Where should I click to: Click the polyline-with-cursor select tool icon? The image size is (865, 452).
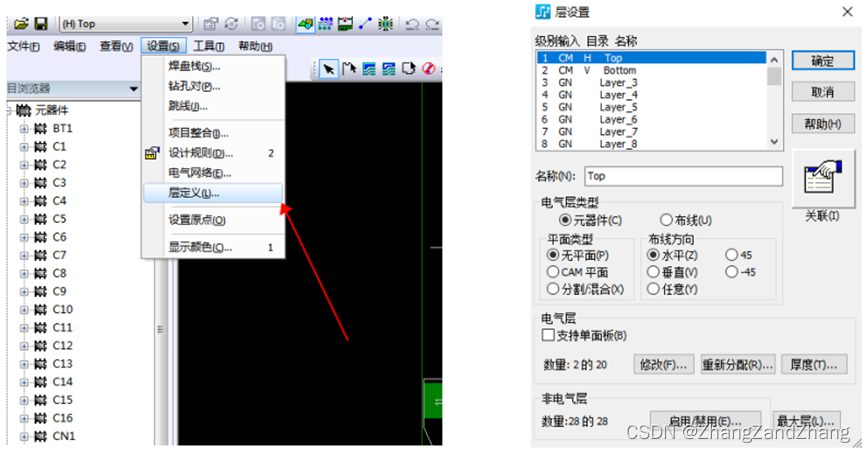(x=349, y=69)
